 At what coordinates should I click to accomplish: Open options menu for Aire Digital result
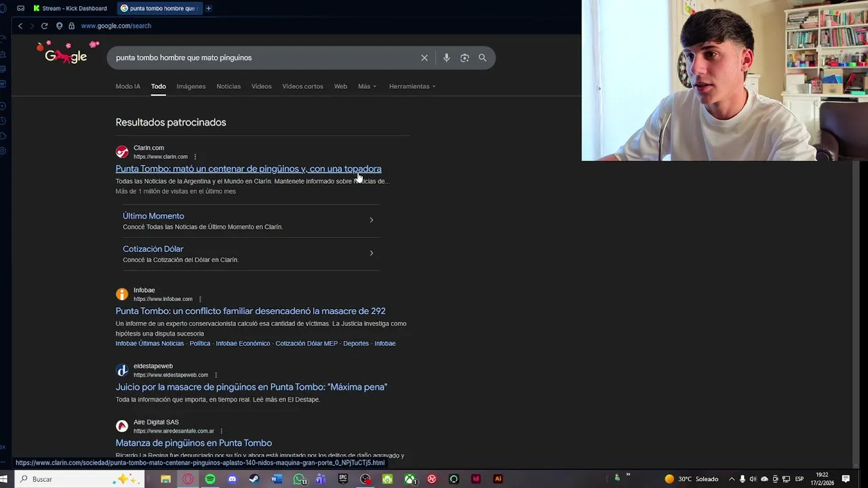[x=221, y=431]
